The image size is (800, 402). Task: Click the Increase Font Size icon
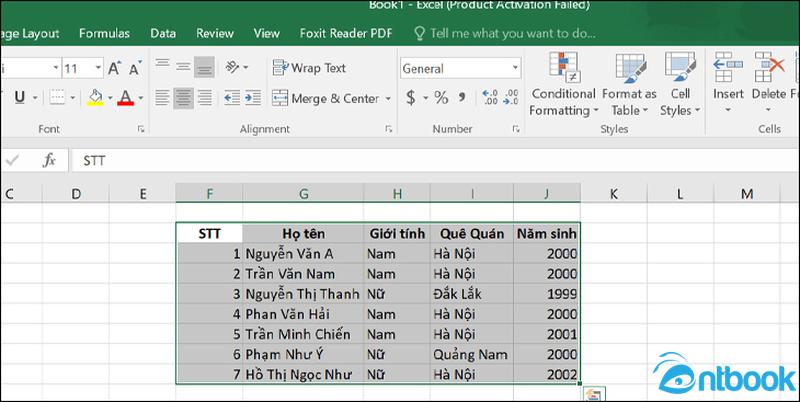114,68
